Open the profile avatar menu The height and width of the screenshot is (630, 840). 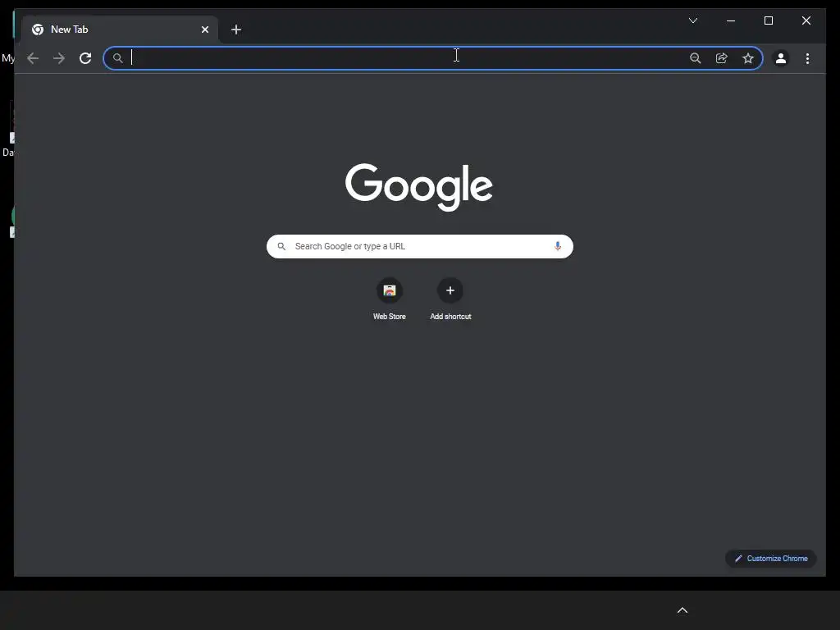(x=781, y=58)
